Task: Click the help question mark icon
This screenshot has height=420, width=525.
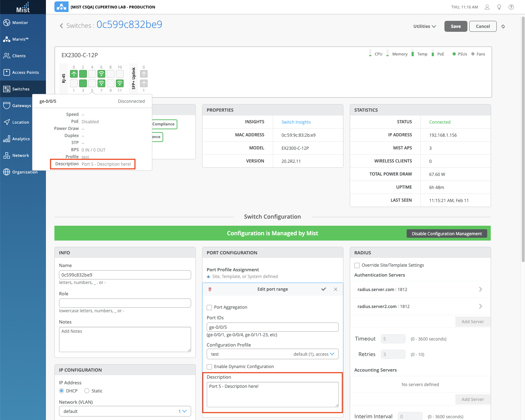Action: 511,7
